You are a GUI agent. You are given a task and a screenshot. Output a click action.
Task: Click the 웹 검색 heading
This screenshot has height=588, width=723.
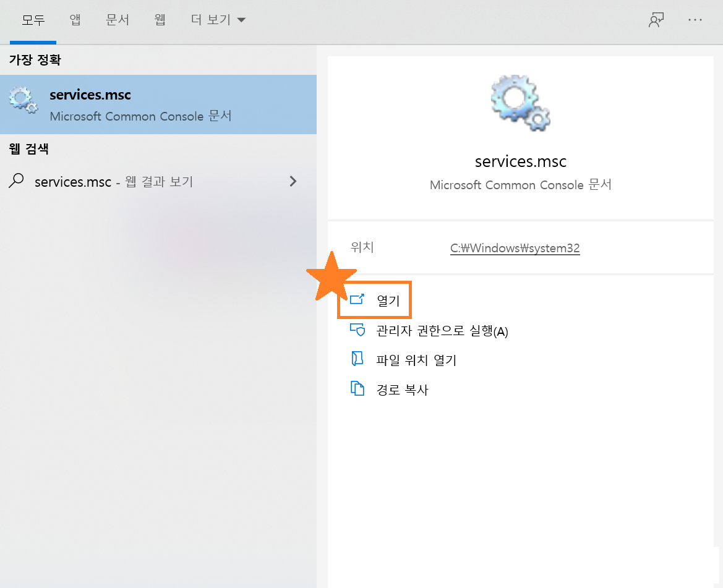tap(28, 149)
